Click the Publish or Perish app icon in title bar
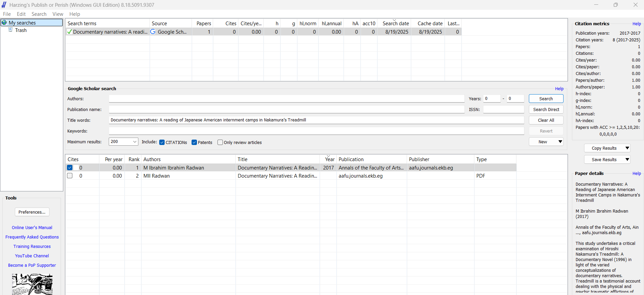The image size is (644, 295). [x=4, y=5]
